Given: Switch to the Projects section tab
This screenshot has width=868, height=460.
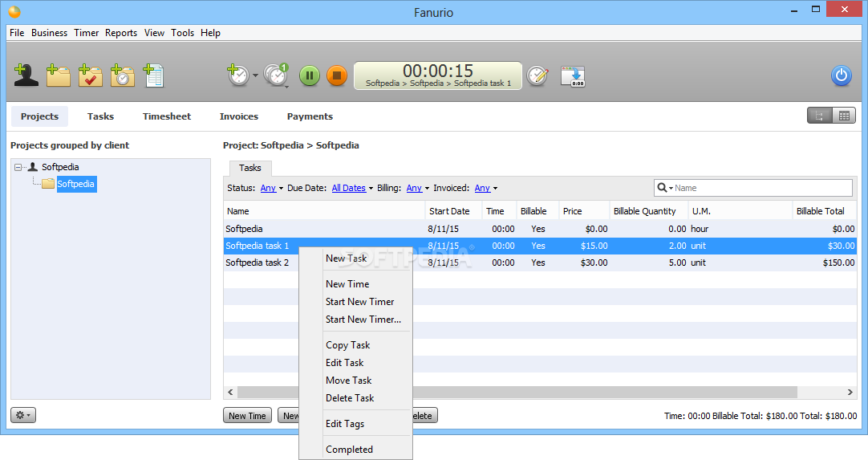Looking at the screenshot, I should 40,116.
